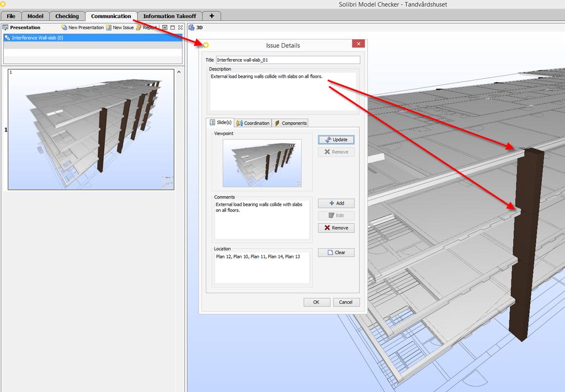Open the Components tab in Issue Details
Image resolution: width=565 pixels, height=392 pixels.
290,123
